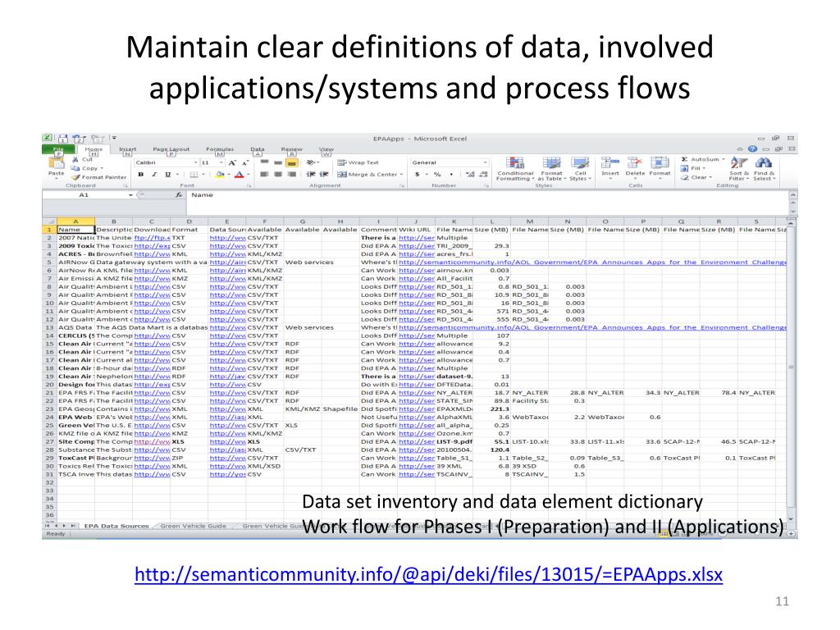Screen dimensions: 840x630
Task: Click the Font Color letter A icon
Action: (x=239, y=175)
